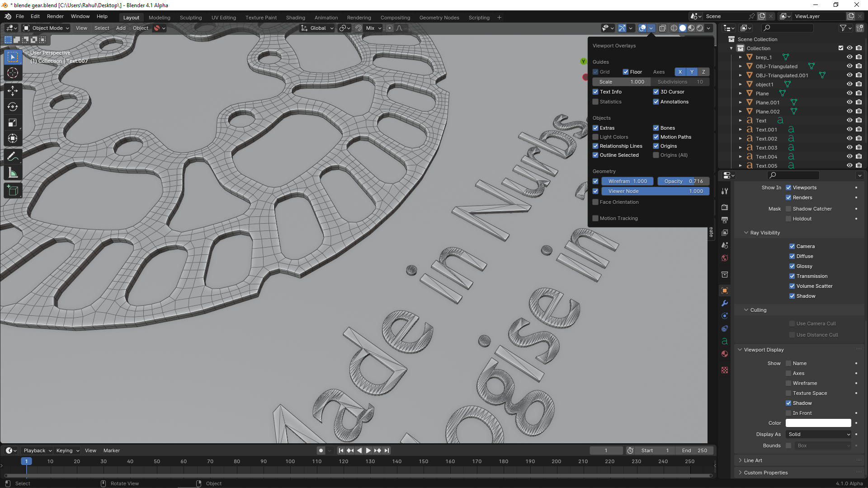Select the Annotate tool
The height and width of the screenshot is (488, 868).
coord(13,157)
